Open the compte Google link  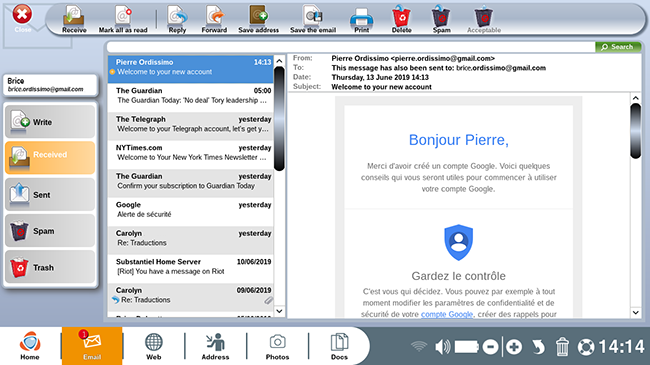[447, 314]
